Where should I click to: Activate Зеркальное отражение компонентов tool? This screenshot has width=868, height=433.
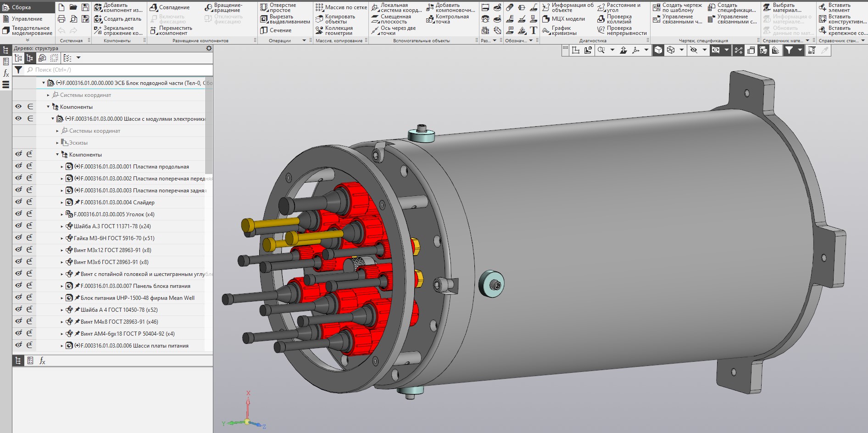tap(118, 30)
